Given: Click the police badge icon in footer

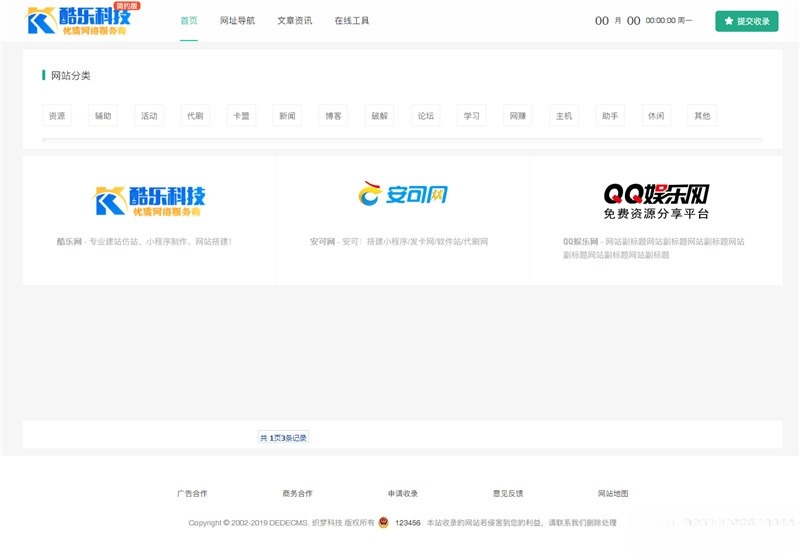Looking at the screenshot, I should 384,522.
